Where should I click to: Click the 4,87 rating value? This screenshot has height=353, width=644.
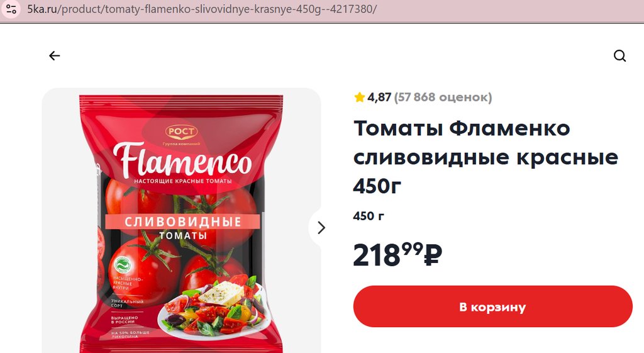coord(379,98)
